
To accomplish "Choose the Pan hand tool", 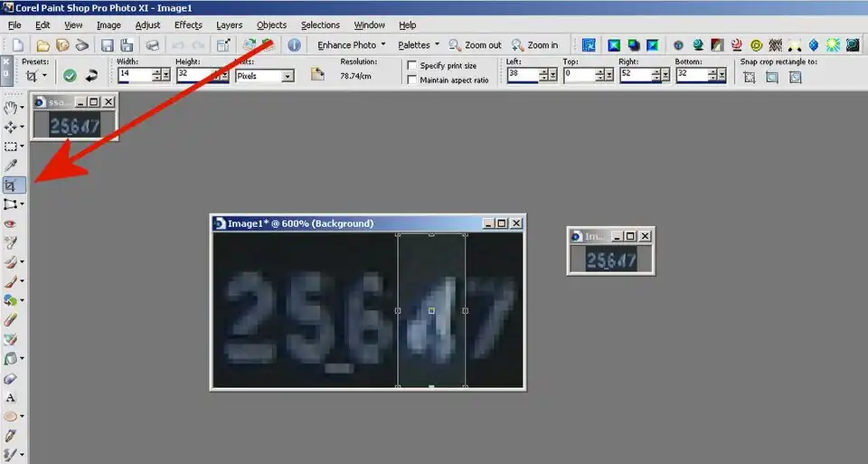I will tap(11, 108).
